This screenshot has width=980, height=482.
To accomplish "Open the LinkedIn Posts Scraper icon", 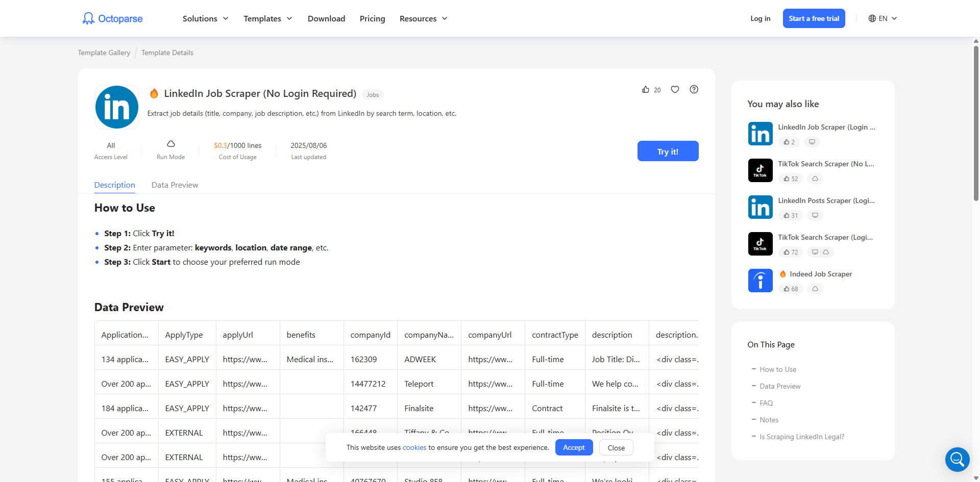I will [760, 207].
